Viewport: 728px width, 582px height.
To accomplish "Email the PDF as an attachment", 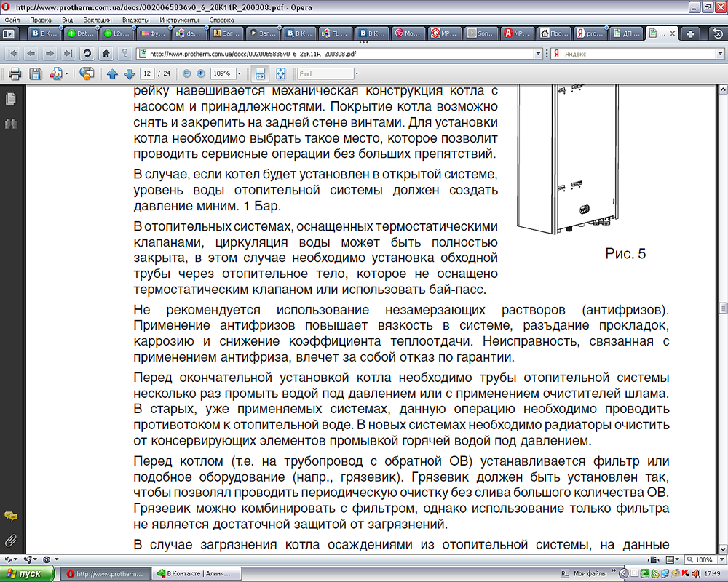I will [58, 73].
